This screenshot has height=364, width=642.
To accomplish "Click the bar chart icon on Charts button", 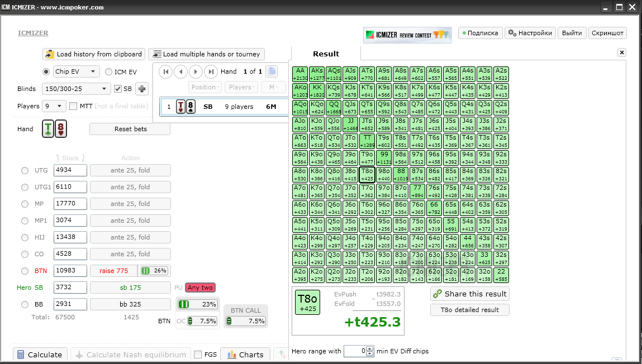I will (x=232, y=355).
